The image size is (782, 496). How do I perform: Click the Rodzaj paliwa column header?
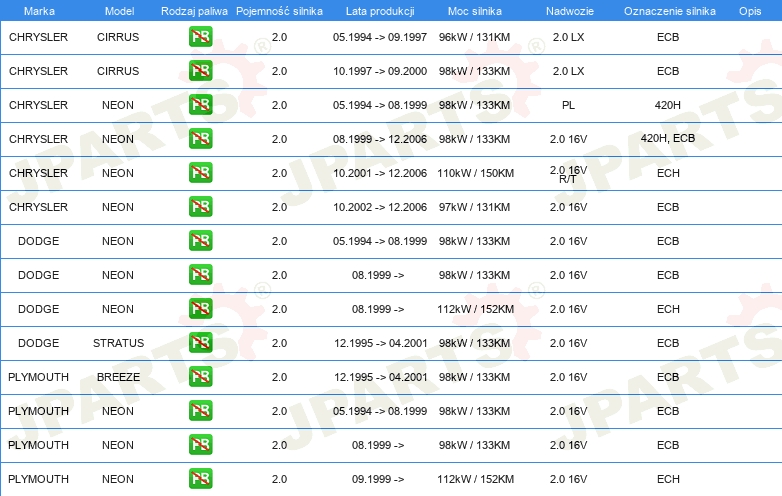194,11
